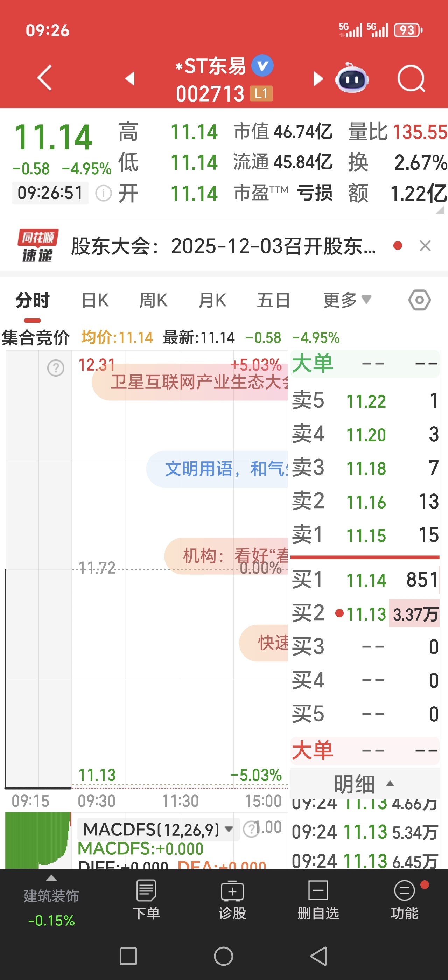This screenshot has height=980, width=448.
Task: Select 卖5 price 11.22 row
Action: coord(365,401)
